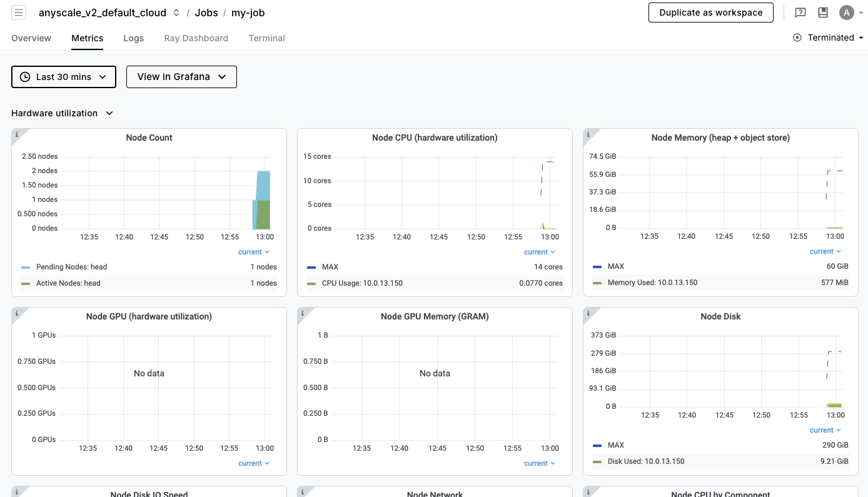This screenshot has width=868, height=497.
Task: Click No data text in Node GPU panel
Action: 149,373
